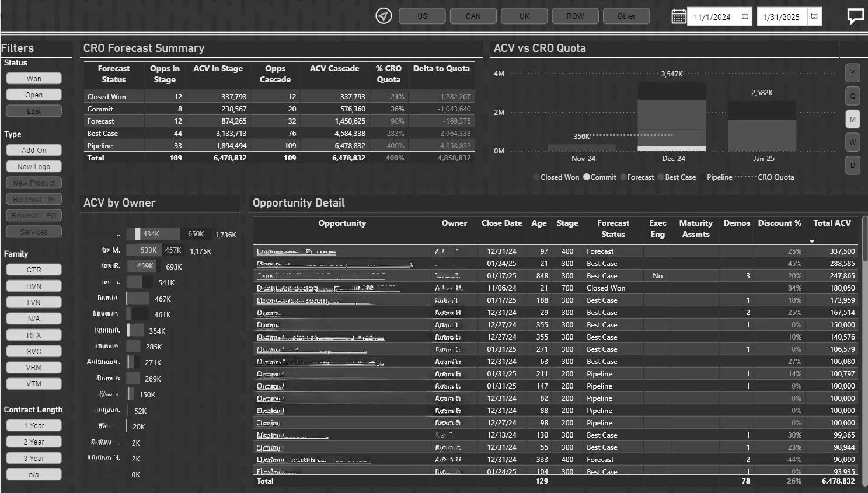Sort Opportunity Detail by Age column header
The width and height of the screenshot is (868, 493).
coord(539,223)
